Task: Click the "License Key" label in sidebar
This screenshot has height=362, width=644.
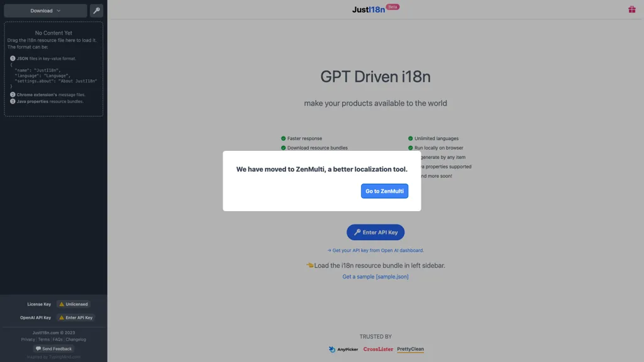Action: click(39, 304)
